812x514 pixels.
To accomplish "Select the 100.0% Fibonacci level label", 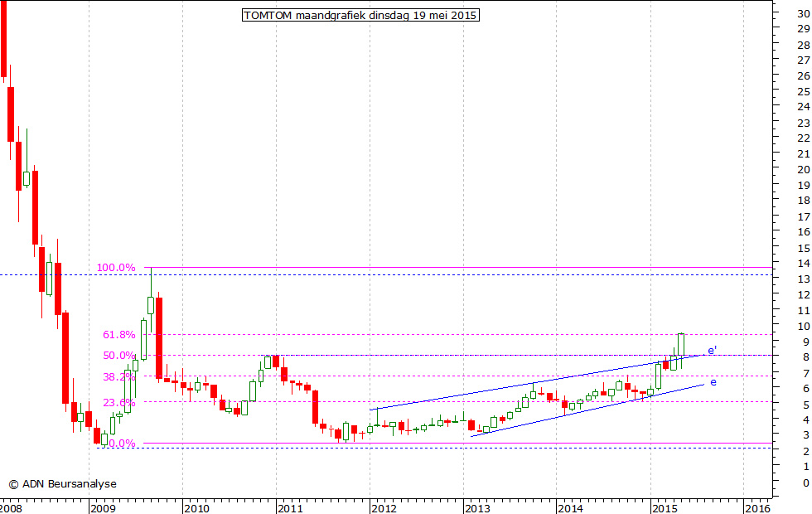I will [x=116, y=267].
